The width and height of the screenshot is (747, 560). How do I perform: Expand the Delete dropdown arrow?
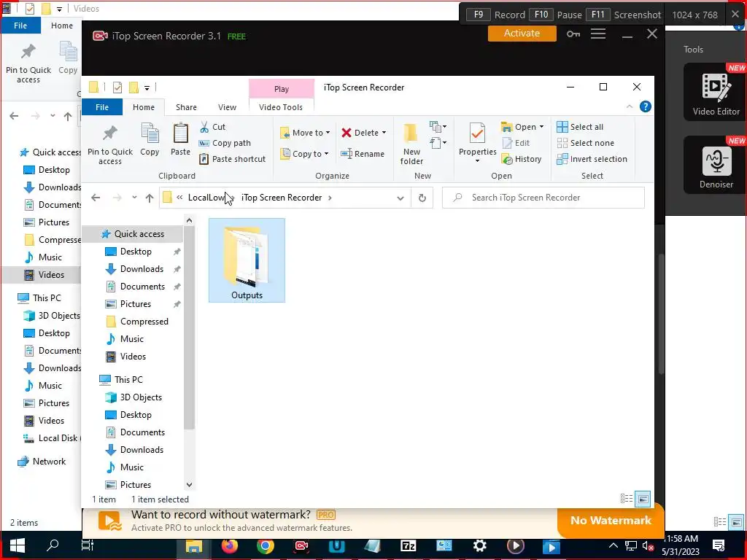click(384, 133)
